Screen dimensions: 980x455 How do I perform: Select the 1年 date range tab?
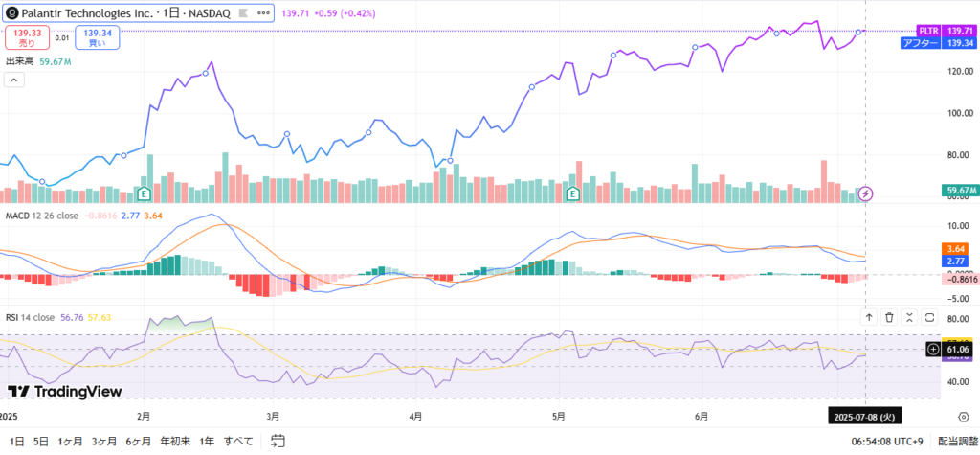pos(207,442)
